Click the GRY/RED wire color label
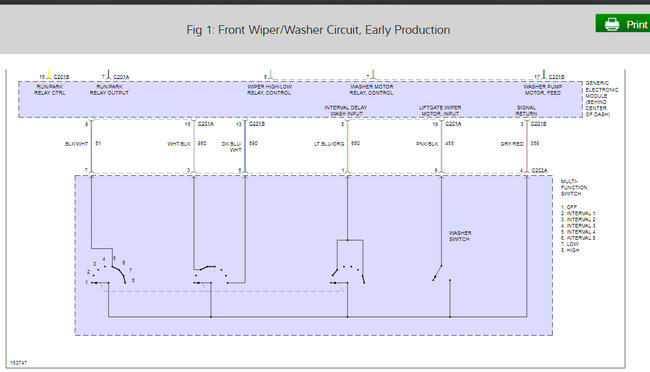Image resolution: width=650 pixels, height=372 pixels. coord(512,144)
